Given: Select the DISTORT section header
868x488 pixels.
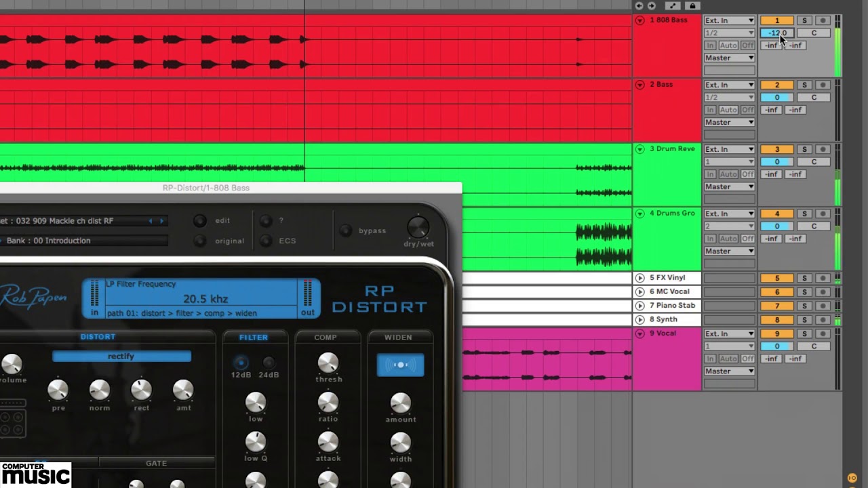Looking at the screenshot, I should [98, 337].
